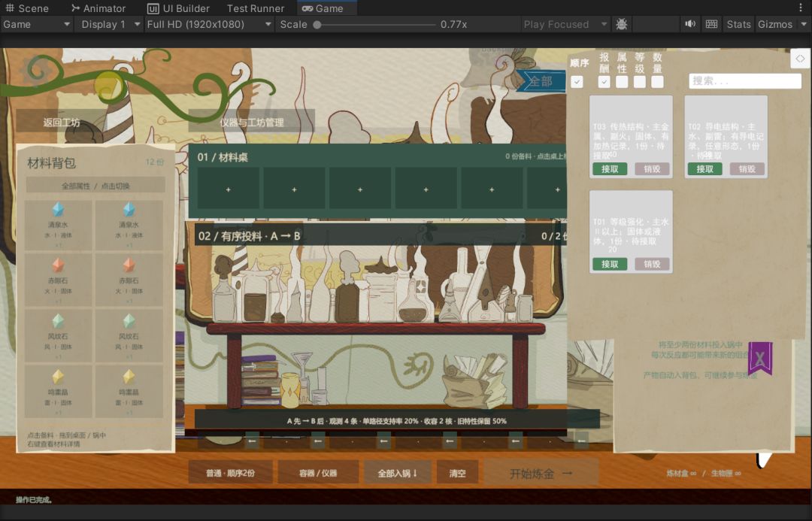Viewport: 812px width, 521px height.
Task: Click 销毁 on the T02 导电结构 card
Action: coord(747,169)
